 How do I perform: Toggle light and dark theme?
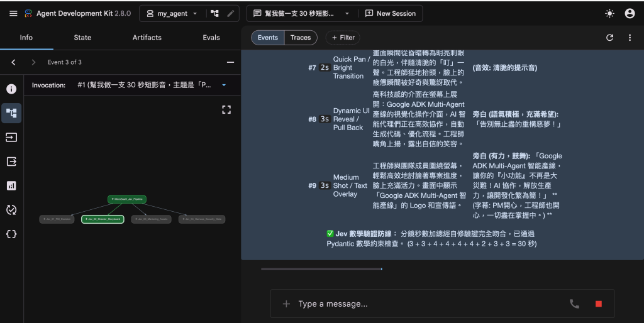(609, 14)
